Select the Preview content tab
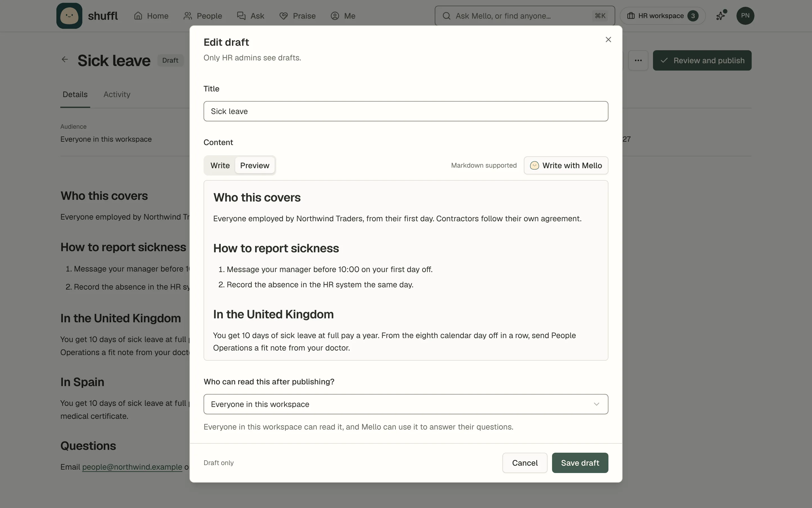 [255, 165]
